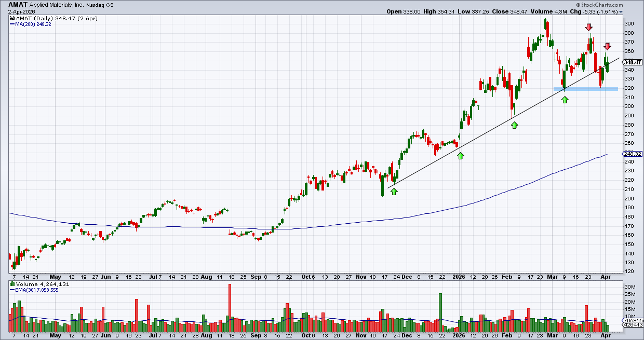Click the 248.32 moving-average tag on price axis
Screen dimensions: 644x340
click(x=633, y=154)
